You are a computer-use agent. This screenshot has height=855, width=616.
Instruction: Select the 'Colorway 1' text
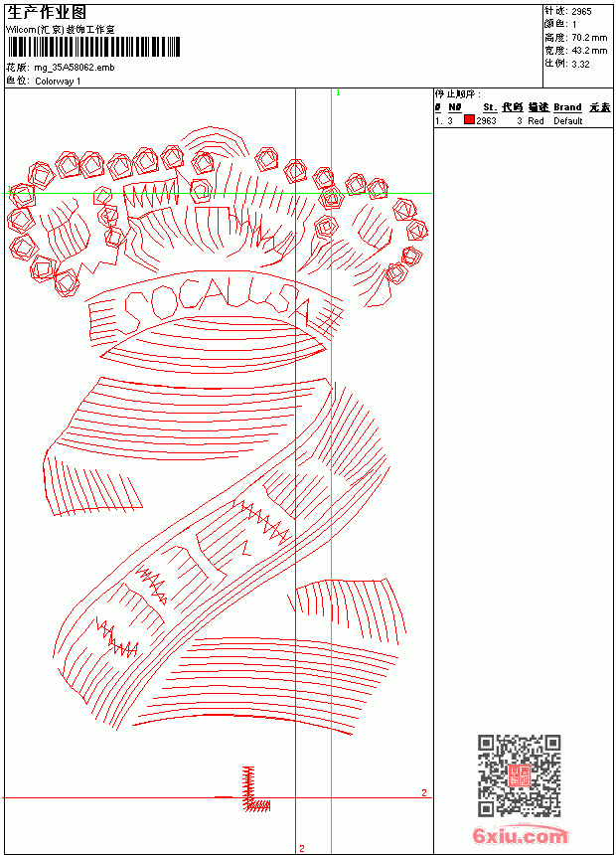58,82
